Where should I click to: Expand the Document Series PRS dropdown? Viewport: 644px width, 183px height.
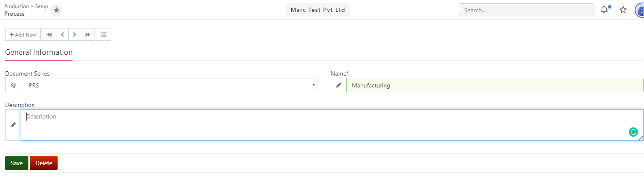coord(170,85)
